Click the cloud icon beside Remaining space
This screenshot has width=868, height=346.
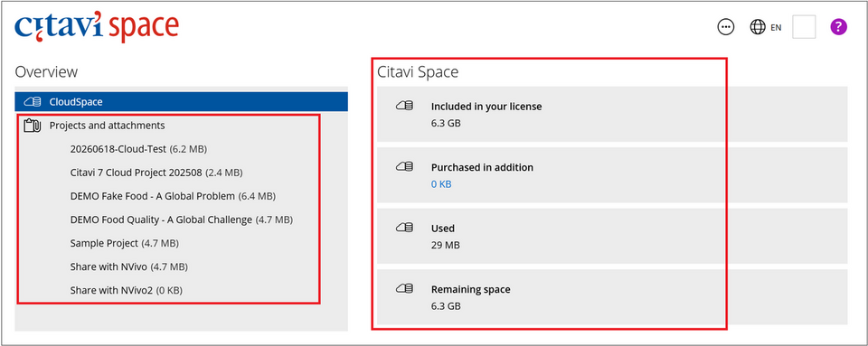tap(405, 289)
